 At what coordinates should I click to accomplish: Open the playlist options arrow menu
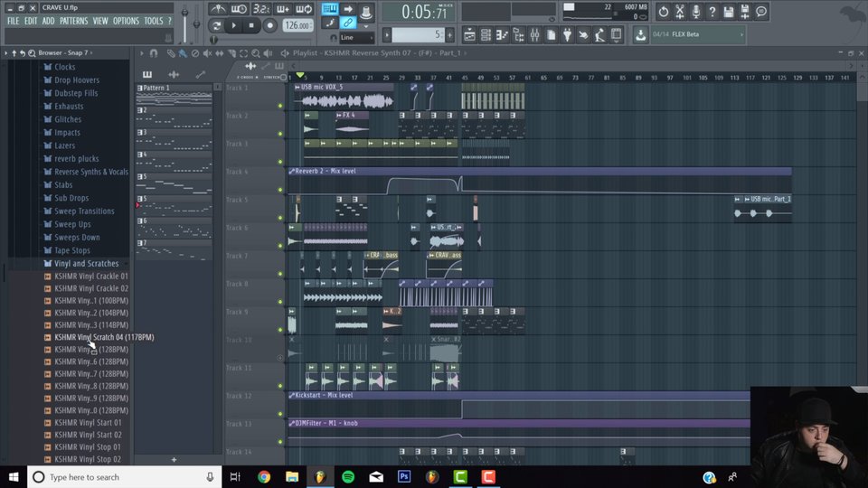pos(141,53)
